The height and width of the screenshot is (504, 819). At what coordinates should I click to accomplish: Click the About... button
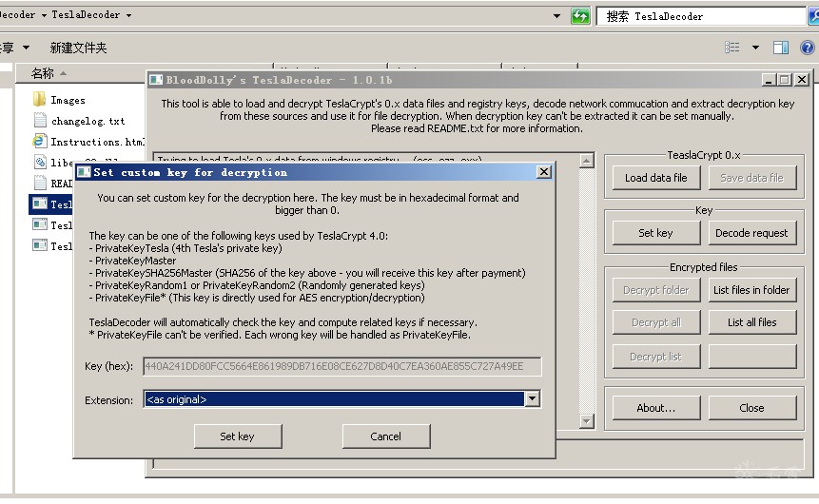[656, 408]
